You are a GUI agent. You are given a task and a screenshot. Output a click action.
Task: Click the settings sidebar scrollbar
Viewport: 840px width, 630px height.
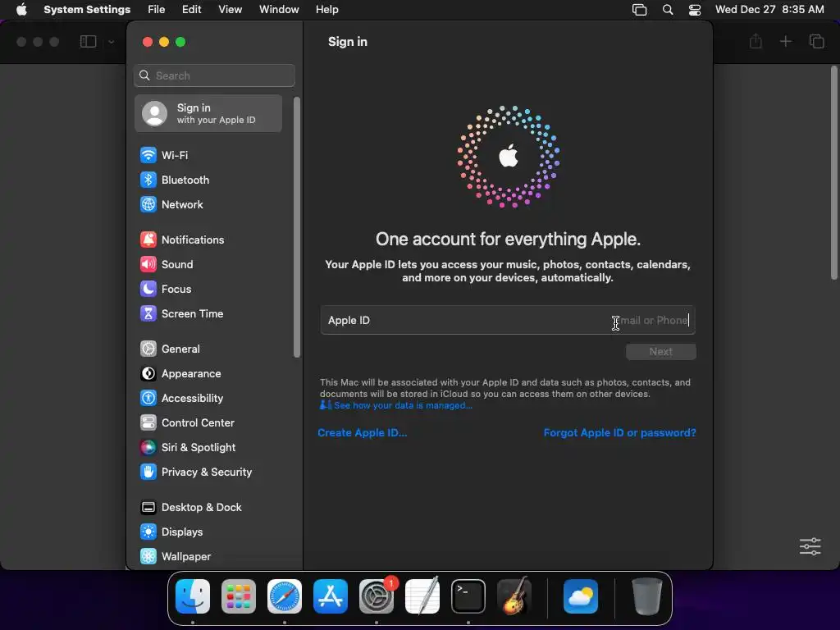pos(297,227)
